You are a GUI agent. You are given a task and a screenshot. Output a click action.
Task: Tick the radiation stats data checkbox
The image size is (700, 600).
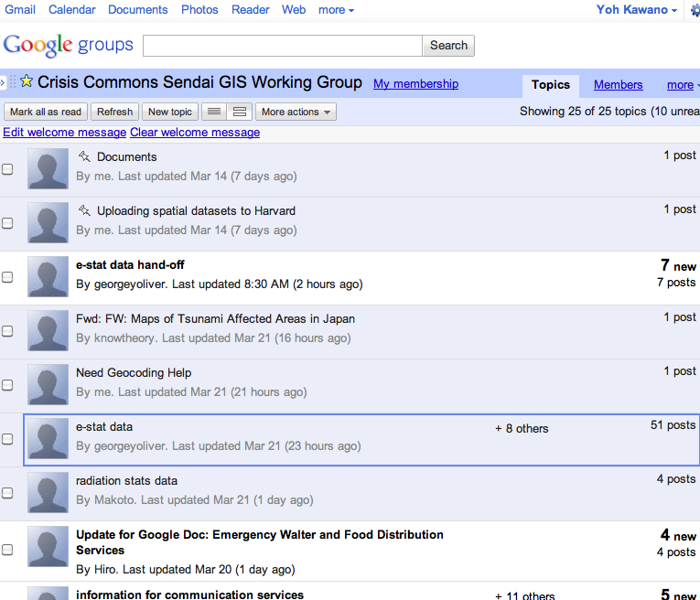click(x=7, y=493)
